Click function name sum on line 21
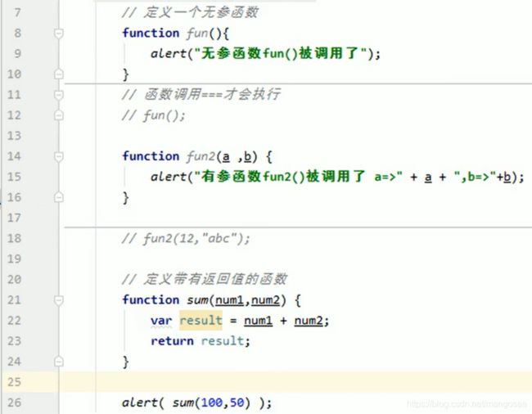 pyautogui.click(x=197, y=300)
